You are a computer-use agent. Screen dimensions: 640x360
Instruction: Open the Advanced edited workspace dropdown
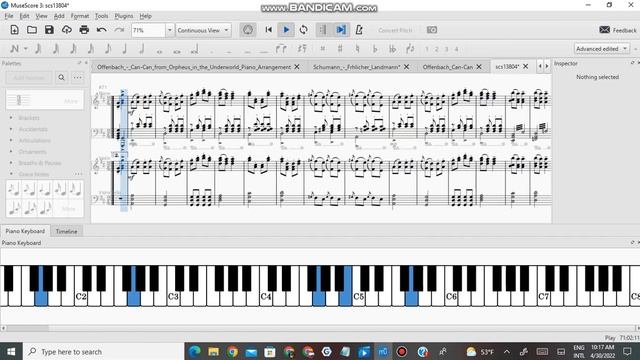pyautogui.click(x=601, y=49)
